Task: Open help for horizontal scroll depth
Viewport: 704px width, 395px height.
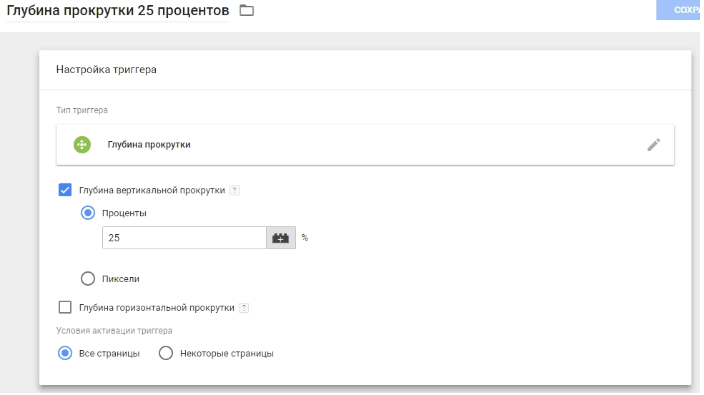Action: click(244, 308)
